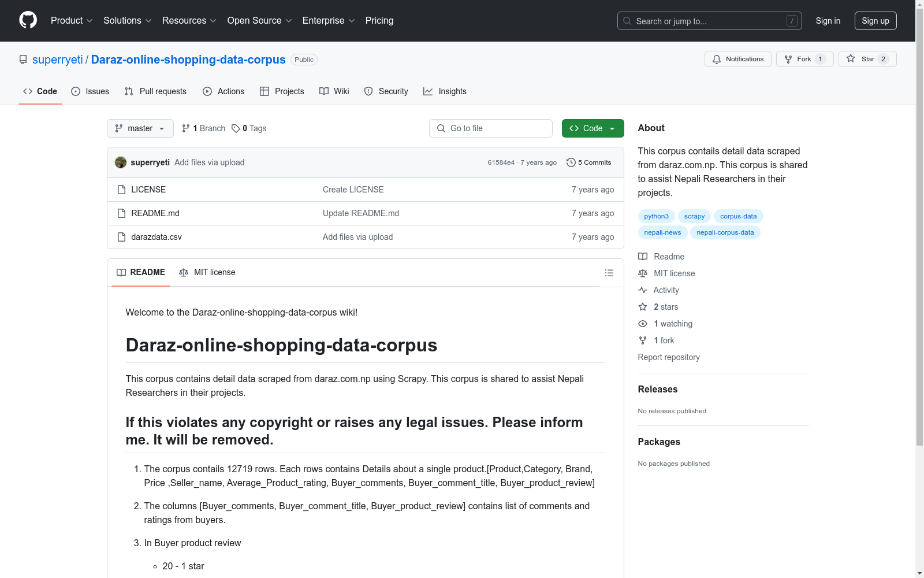Click the commit history clock icon
Image resolution: width=924 pixels, height=578 pixels.
click(571, 162)
